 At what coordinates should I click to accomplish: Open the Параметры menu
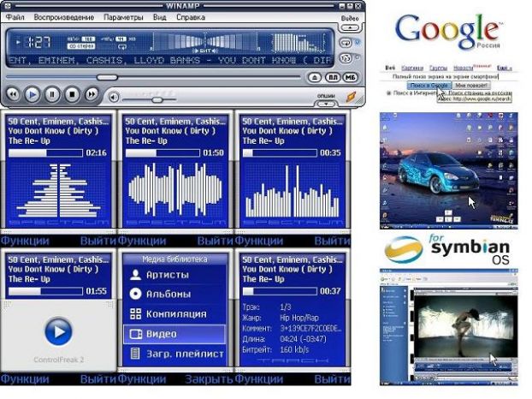tap(123, 17)
